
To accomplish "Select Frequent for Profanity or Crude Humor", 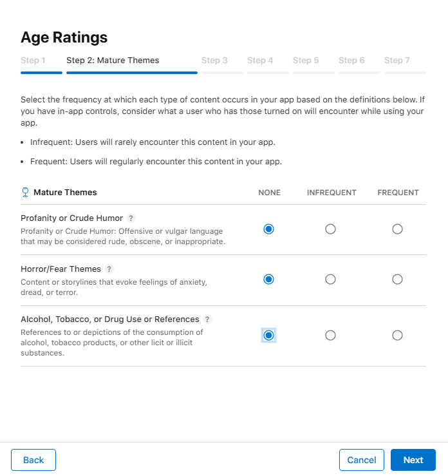I will [x=397, y=229].
